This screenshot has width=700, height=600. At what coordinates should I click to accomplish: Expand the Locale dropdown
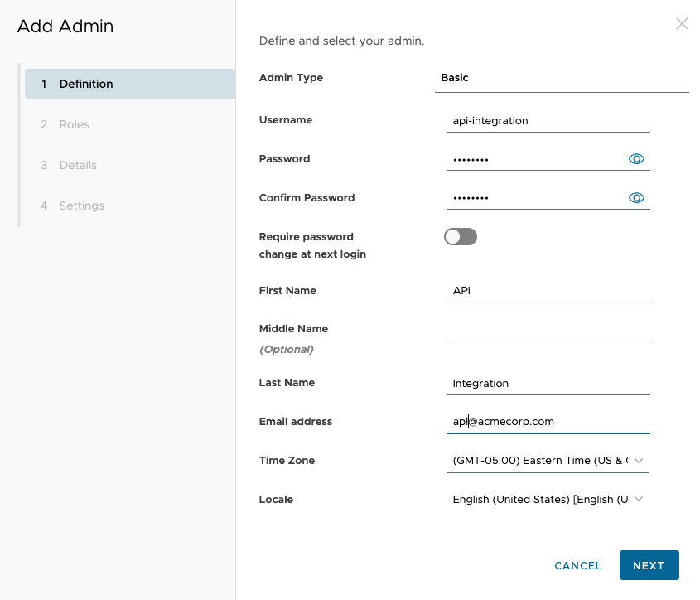pyautogui.click(x=547, y=500)
